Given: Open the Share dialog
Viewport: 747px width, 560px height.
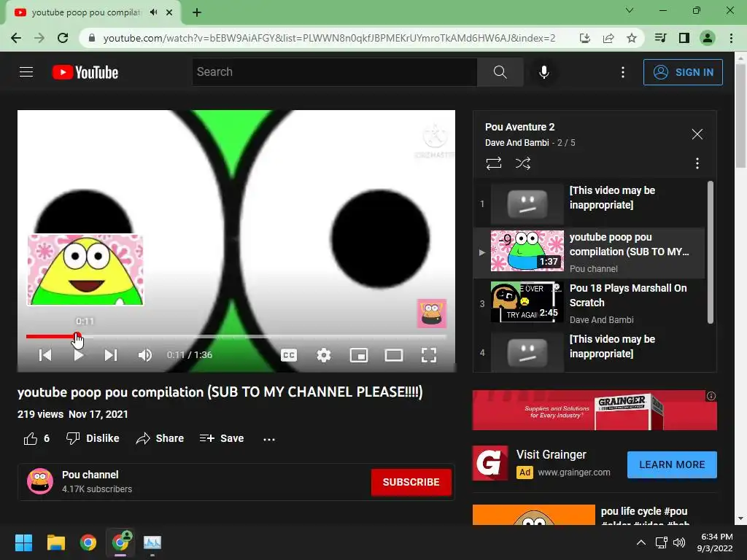Looking at the screenshot, I should click(160, 438).
